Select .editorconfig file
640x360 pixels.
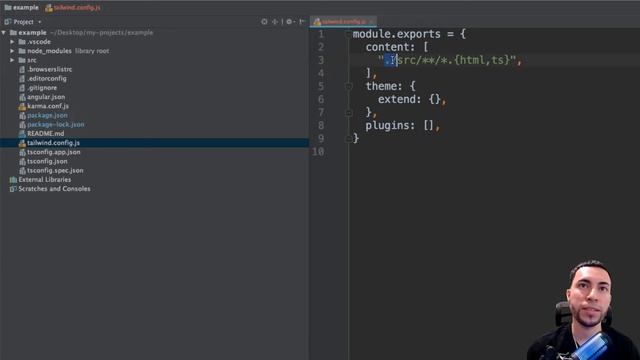[47, 78]
